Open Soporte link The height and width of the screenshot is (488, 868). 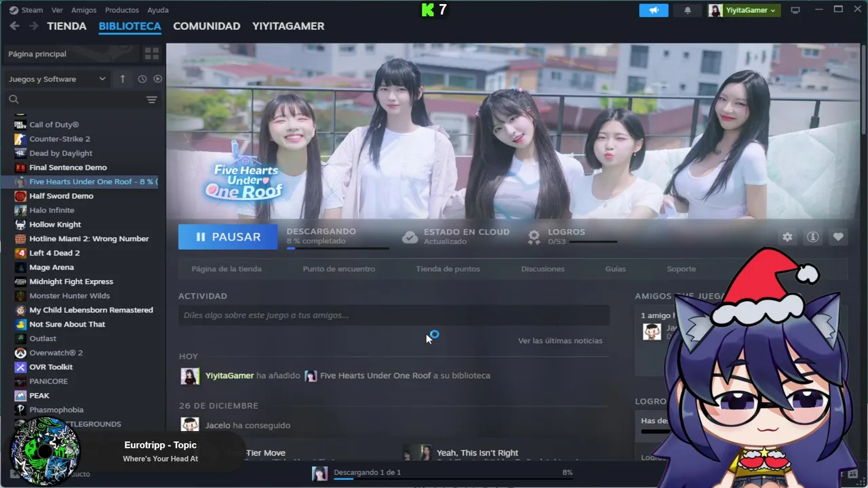(x=682, y=269)
